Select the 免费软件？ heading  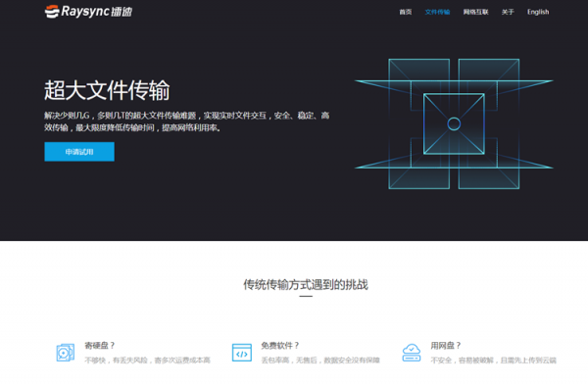tap(280, 345)
